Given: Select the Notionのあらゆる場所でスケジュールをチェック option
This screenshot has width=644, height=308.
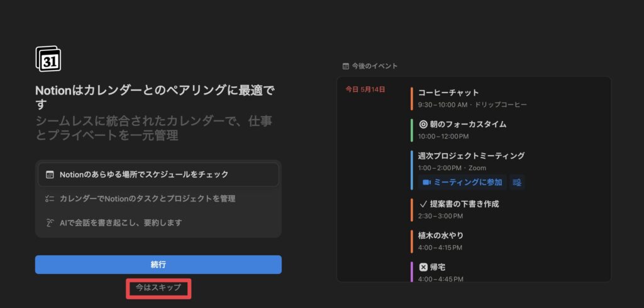Looking at the screenshot, I should (158, 174).
